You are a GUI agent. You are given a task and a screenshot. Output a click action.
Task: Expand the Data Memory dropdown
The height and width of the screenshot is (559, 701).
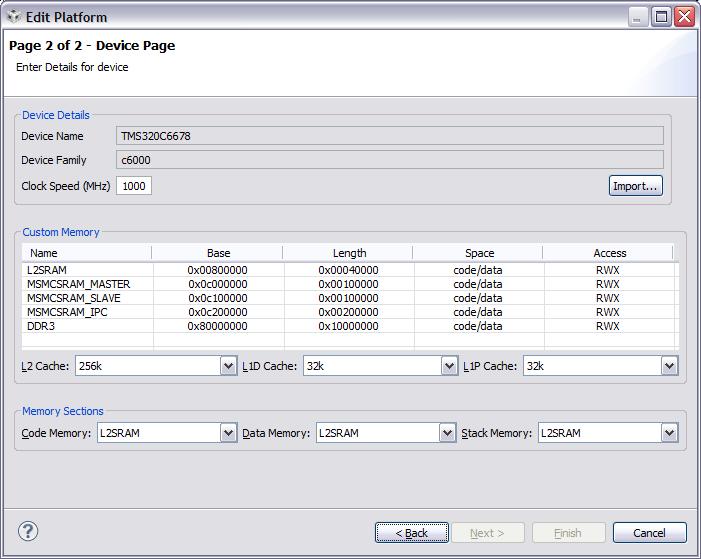pos(447,433)
